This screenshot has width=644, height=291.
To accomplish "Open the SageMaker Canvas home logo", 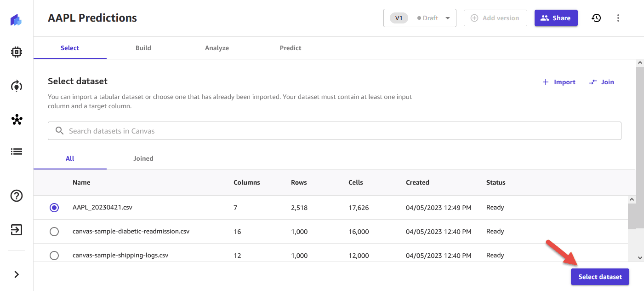I will [x=17, y=20].
